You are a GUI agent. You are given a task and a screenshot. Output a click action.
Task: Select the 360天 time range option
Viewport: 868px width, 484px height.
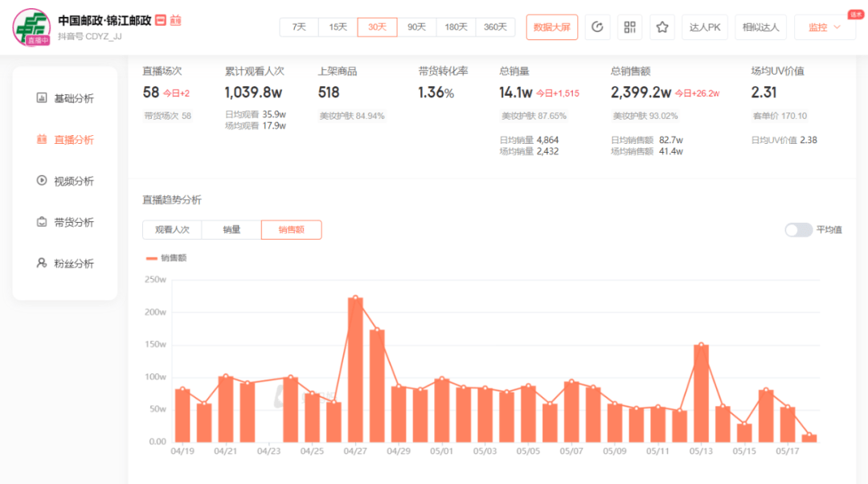coord(495,27)
